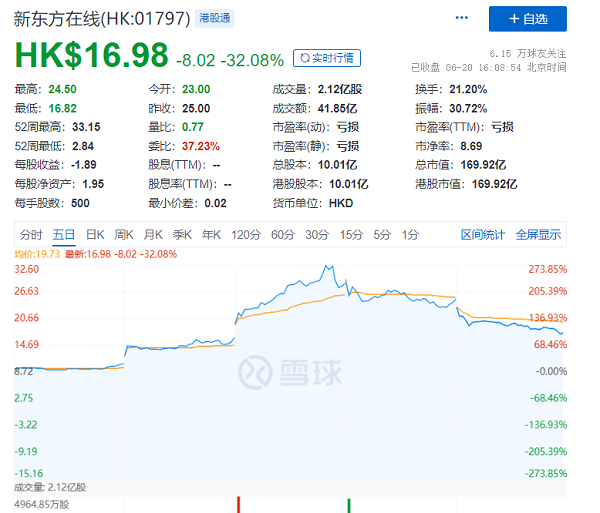
Task: Select the 月K chart tab
Action: click(153, 235)
